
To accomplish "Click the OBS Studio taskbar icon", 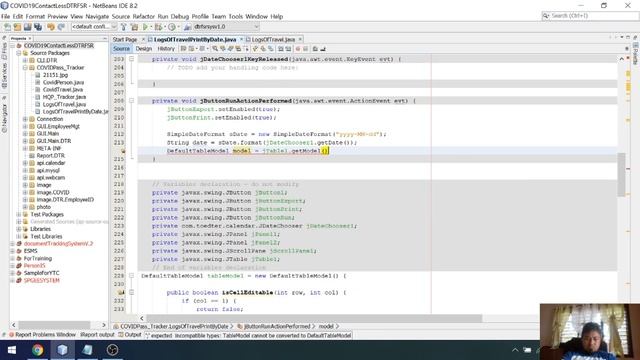I will tap(112, 350).
